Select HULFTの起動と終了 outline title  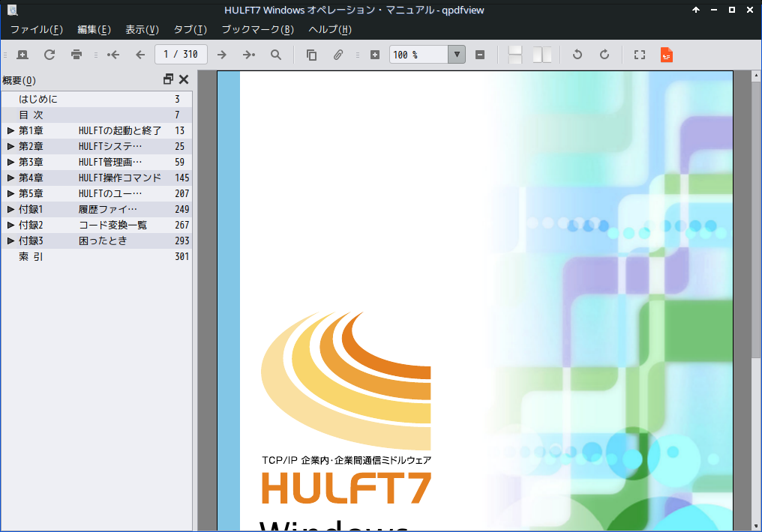pos(119,130)
